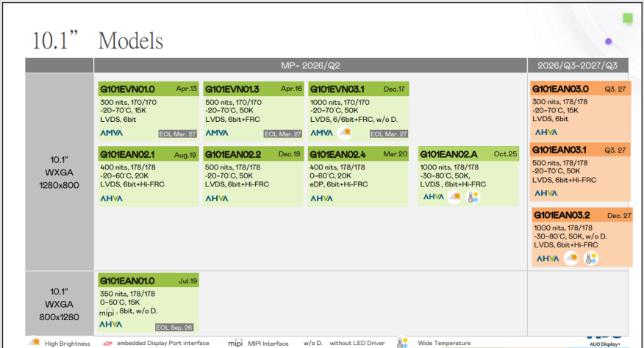This screenshot has height=348, width=644.
Task: Click the MP~ 2026/Q2 column header
Action: tap(310, 65)
